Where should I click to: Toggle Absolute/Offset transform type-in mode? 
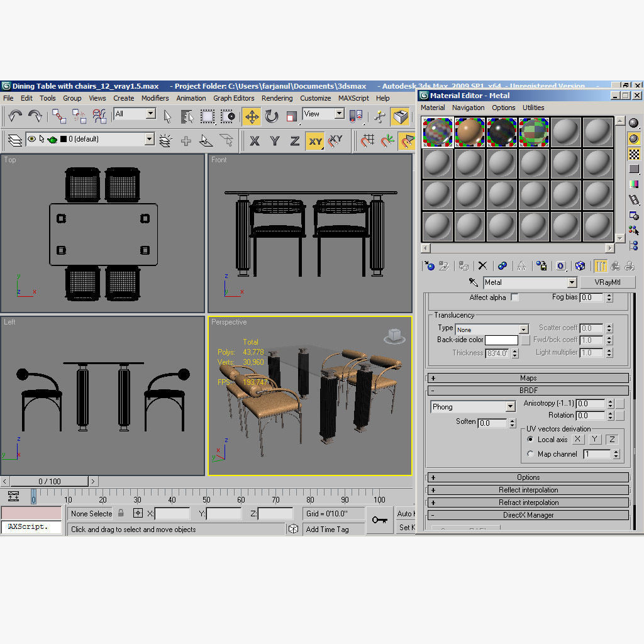(x=138, y=513)
